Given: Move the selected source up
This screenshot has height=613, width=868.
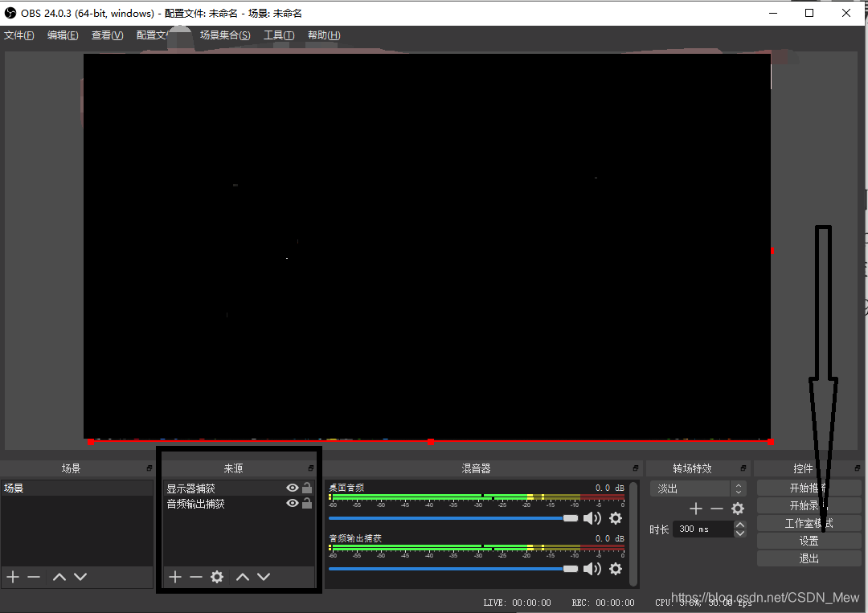Looking at the screenshot, I should click(x=243, y=577).
